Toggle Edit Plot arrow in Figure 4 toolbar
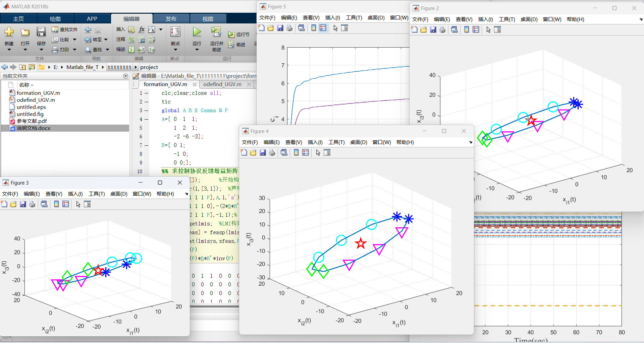Image resolution: width=644 pixels, height=343 pixels. pos(318,153)
